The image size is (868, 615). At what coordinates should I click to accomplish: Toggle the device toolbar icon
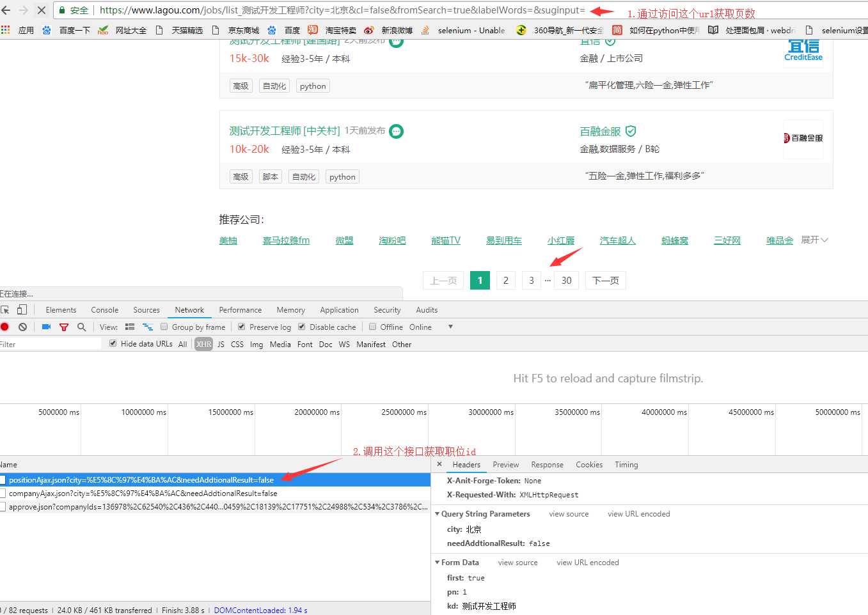22,309
